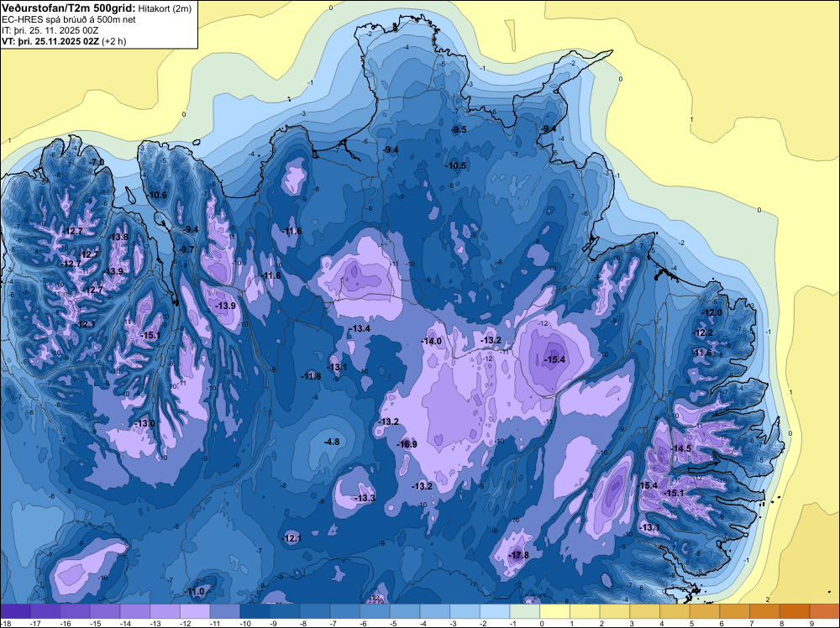Select the legend swatch between 3 and 4
Image resolution: width=840 pixels, height=628 pixels.
[645, 611]
